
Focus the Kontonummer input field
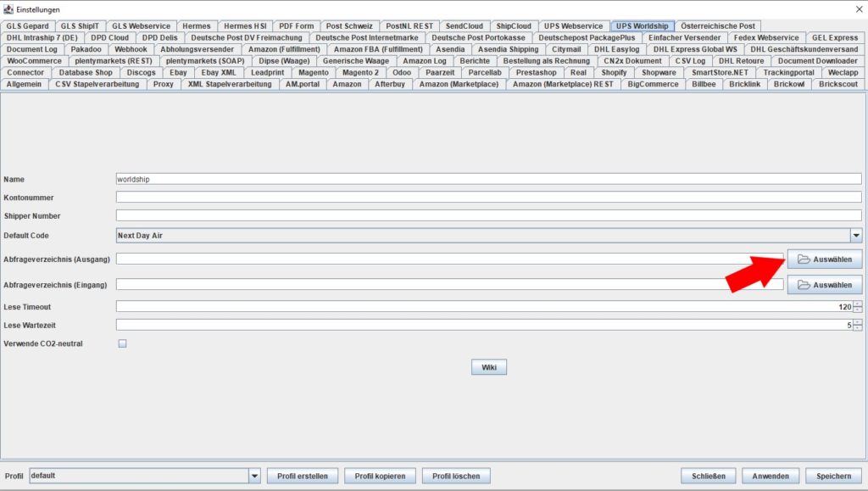click(489, 198)
